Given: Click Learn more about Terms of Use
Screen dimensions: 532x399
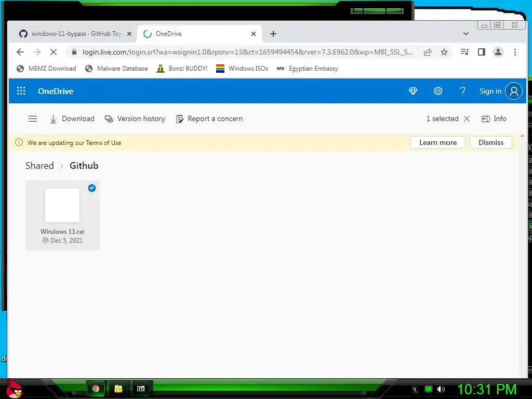Looking at the screenshot, I should coord(437,142).
